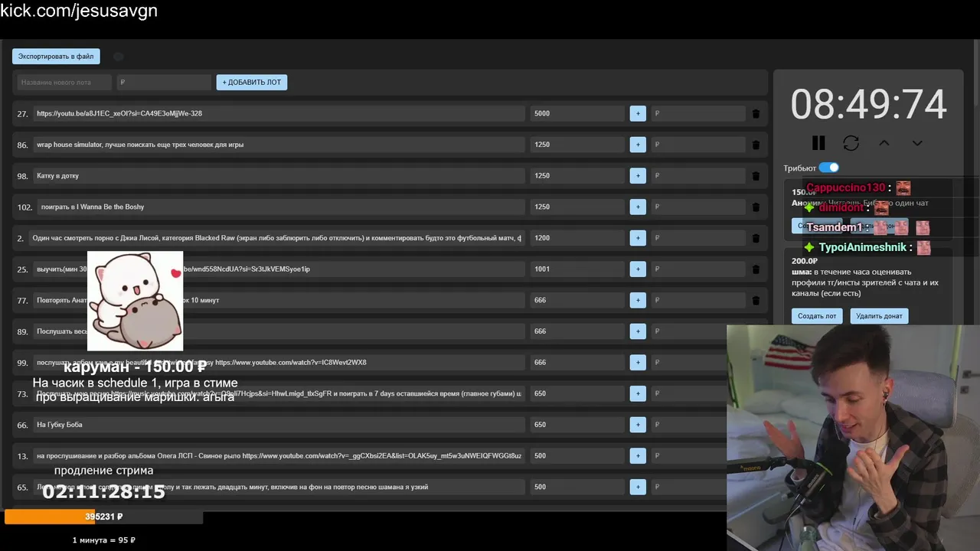Screen dimensions: 980x551
Task: Focus the ₽ add-amount field of lot 27
Action: (x=698, y=113)
